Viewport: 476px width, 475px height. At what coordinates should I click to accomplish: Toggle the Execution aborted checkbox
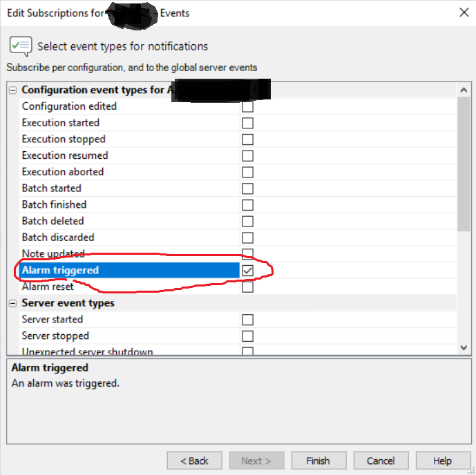[247, 173]
